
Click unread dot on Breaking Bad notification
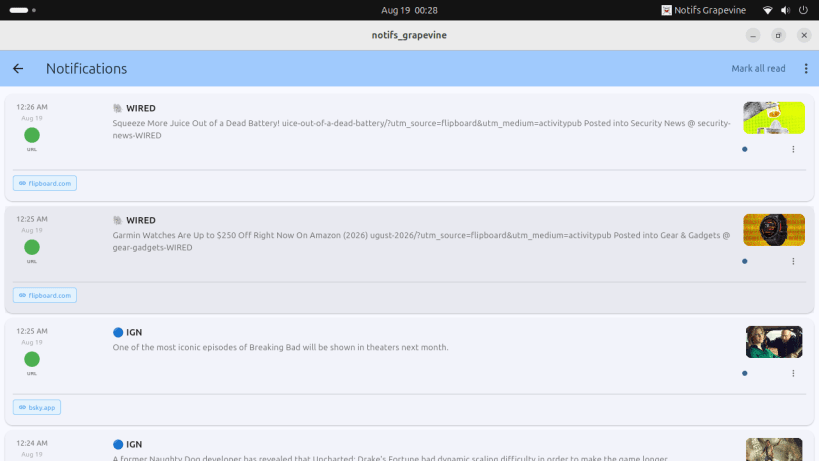(x=745, y=373)
